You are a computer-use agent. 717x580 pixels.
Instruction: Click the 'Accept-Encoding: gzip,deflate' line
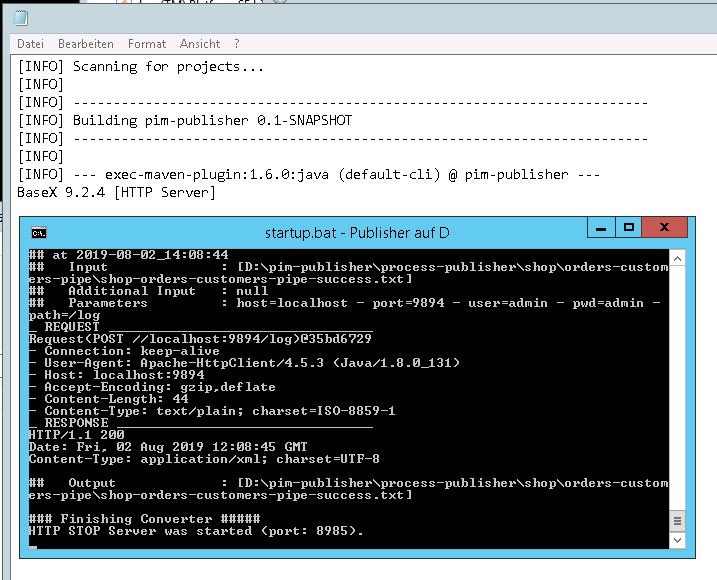click(x=152, y=387)
